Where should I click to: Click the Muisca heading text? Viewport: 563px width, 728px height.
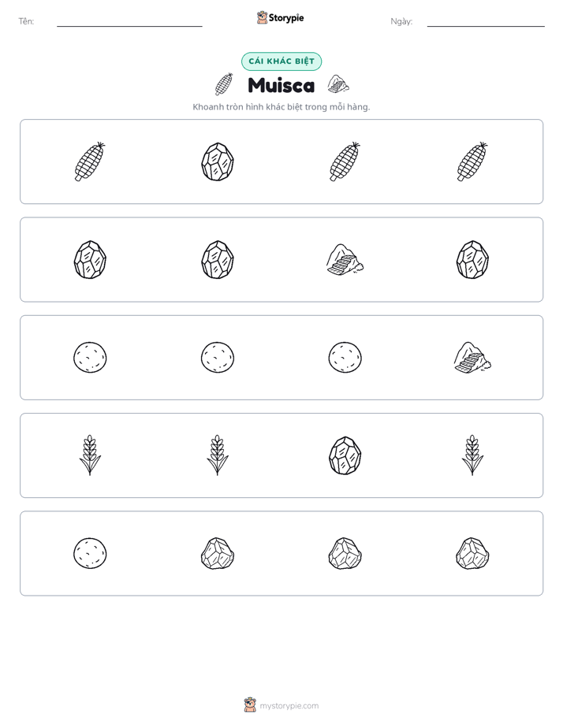click(281, 85)
